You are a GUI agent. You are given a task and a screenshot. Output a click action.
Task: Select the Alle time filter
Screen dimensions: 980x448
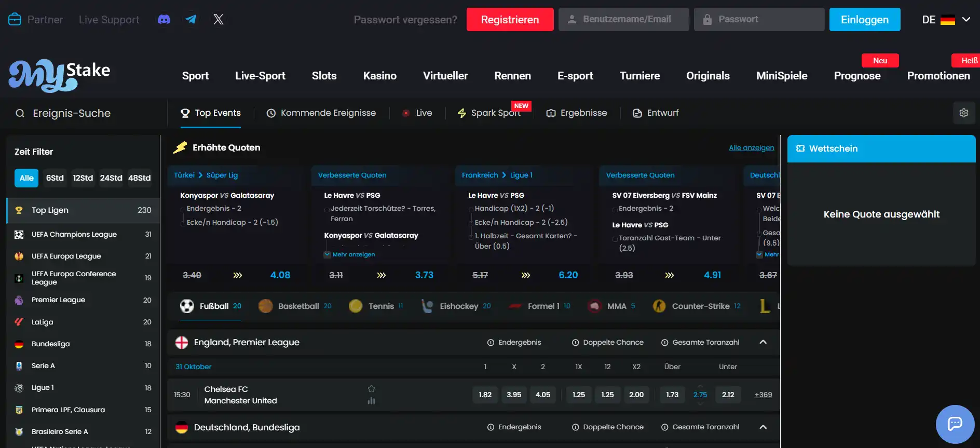[26, 178]
